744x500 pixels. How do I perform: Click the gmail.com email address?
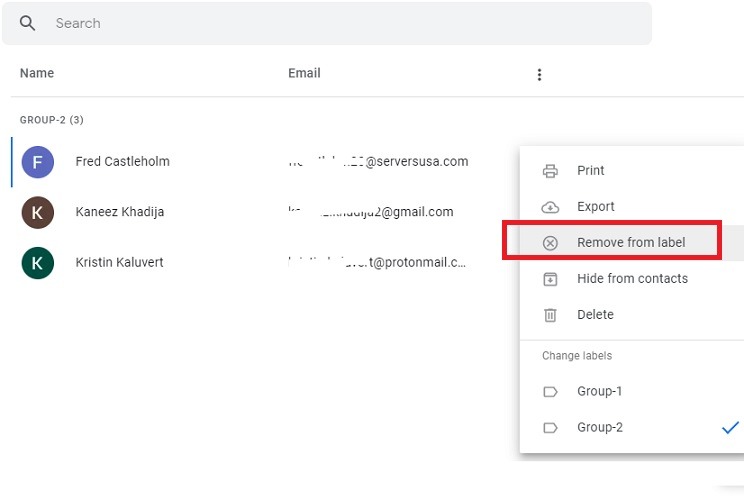click(x=371, y=212)
